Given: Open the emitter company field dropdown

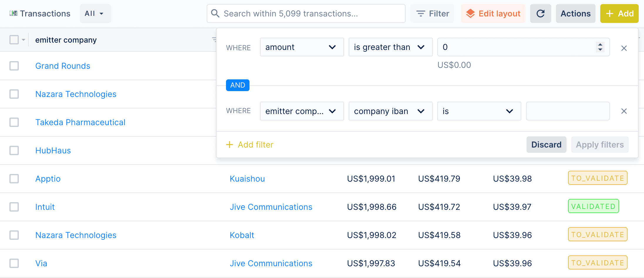Looking at the screenshot, I should pyautogui.click(x=302, y=111).
